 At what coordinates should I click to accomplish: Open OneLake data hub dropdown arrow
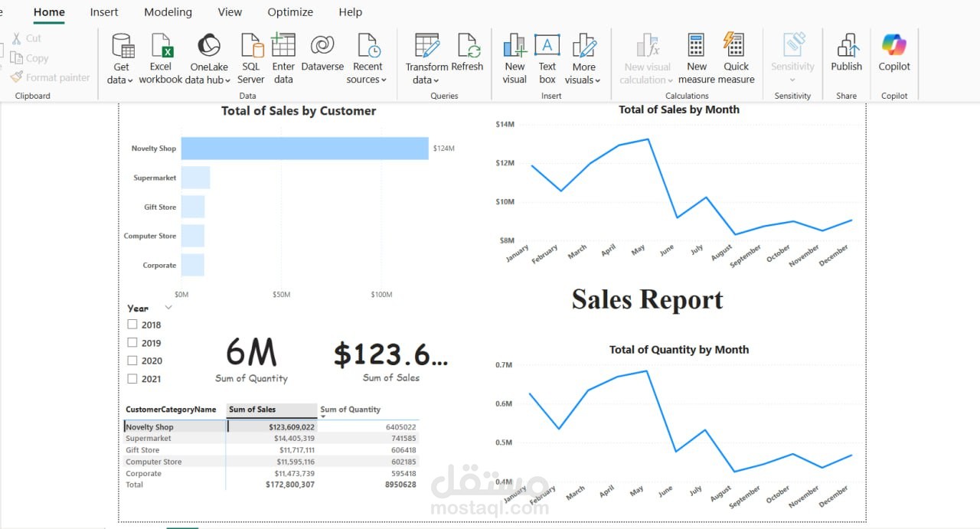coord(227,80)
